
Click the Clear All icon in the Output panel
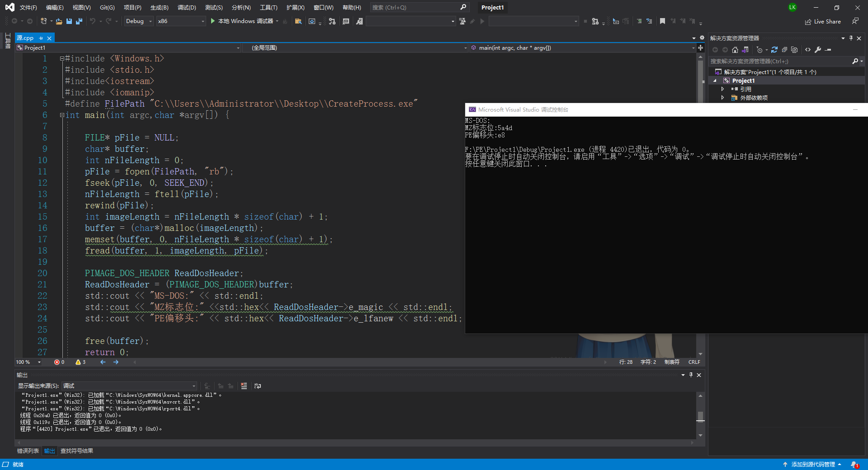[244, 386]
